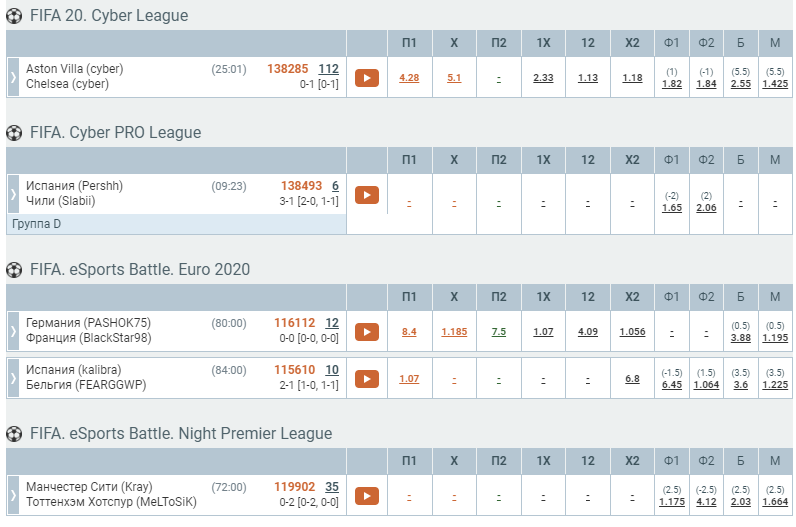
Task: Open Aston Villa (cyber) match page
Action: point(67,69)
